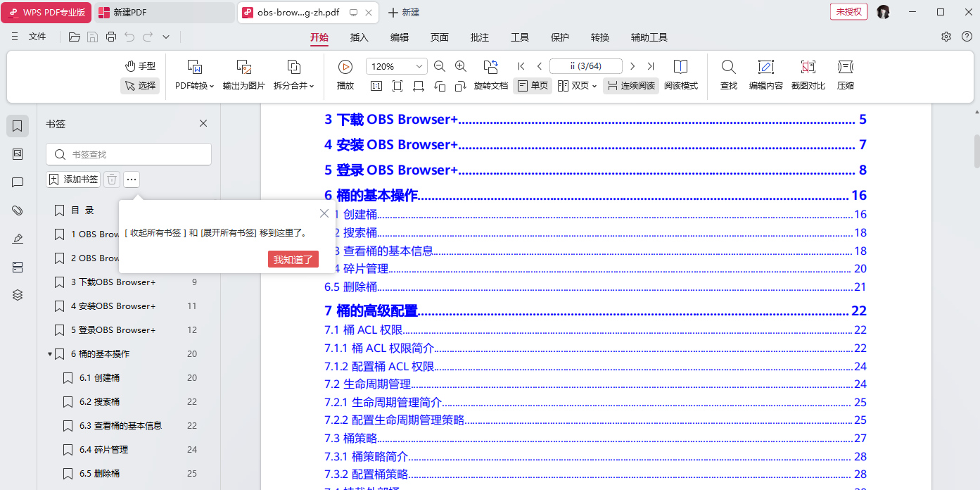This screenshot has width=980, height=490.
Task: Click the 书签查找 search field
Action: [129, 154]
